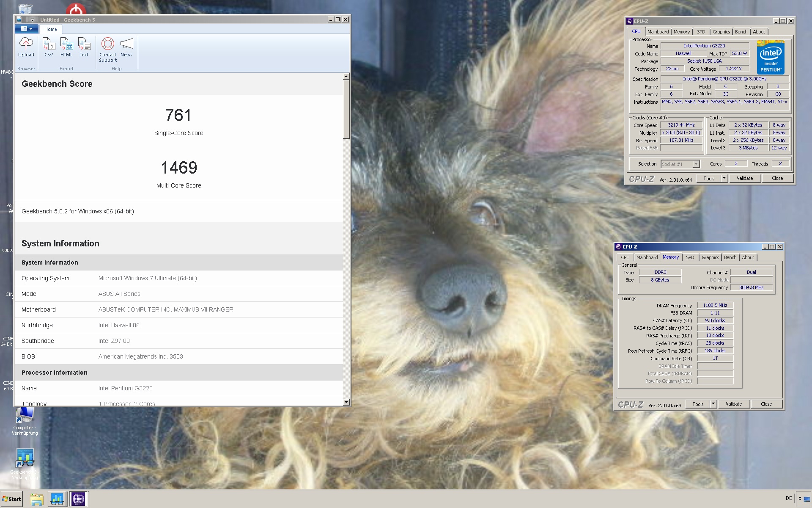The width and height of the screenshot is (812, 508).
Task: Switch to Memory tab in top CPU-Z window
Action: point(682,32)
